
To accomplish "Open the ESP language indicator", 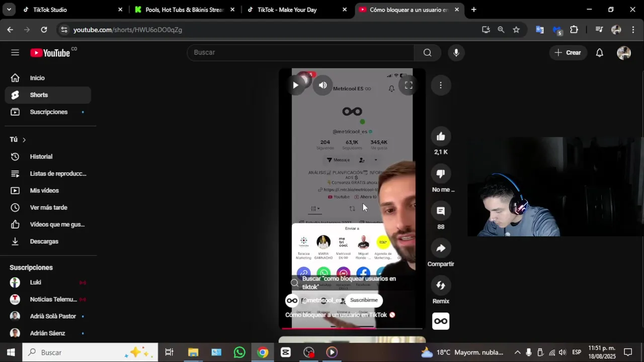I will [577, 352].
